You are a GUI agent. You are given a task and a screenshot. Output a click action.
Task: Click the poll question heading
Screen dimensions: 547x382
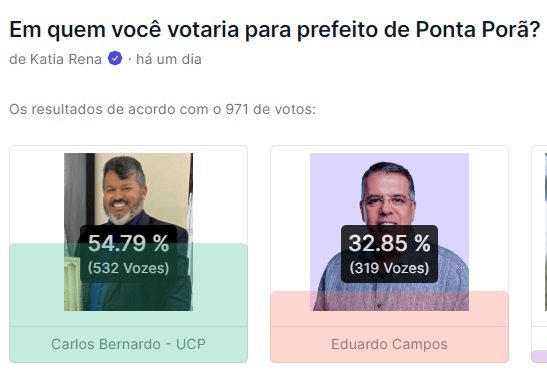(x=275, y=30)
